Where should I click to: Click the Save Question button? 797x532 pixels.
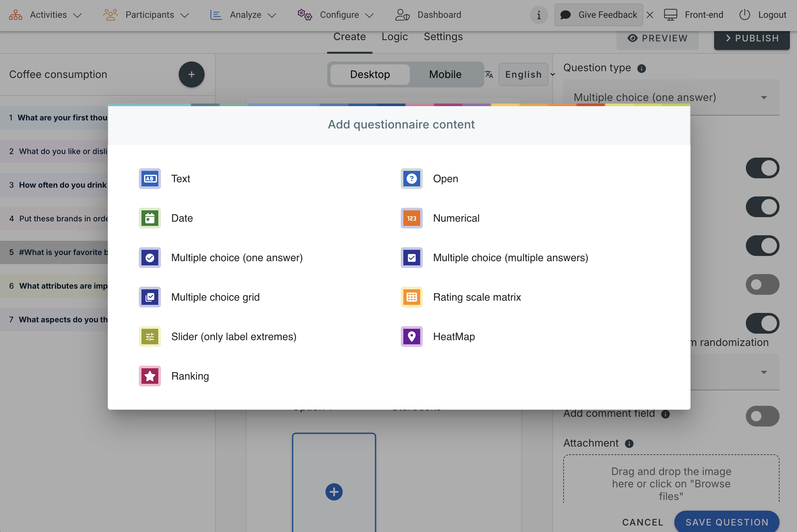click(726, 522)
